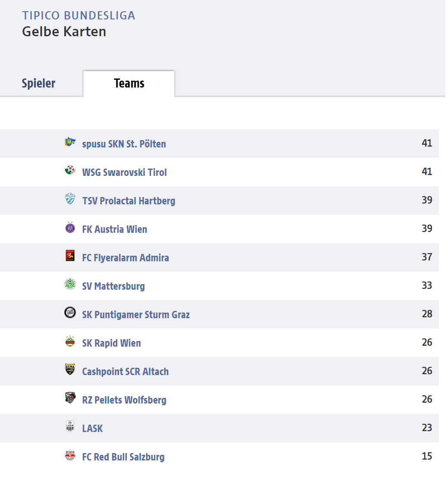Select the TSV Hartberg club logo

click(x=70, y=199)
